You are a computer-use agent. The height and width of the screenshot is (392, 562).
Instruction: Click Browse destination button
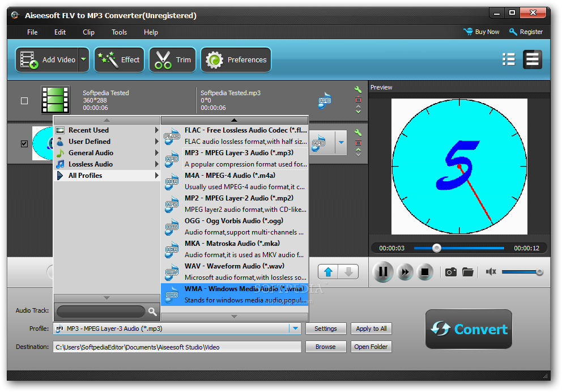point(326,347)
